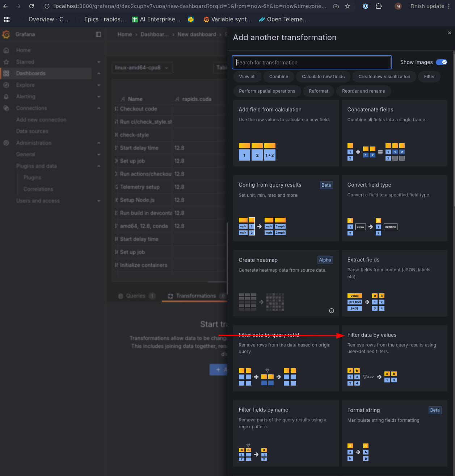Open the linux-amd64-cpu8 variable dropdown
Image resolution: width=455 pixels, height=476 pixels.
point(142,68)
